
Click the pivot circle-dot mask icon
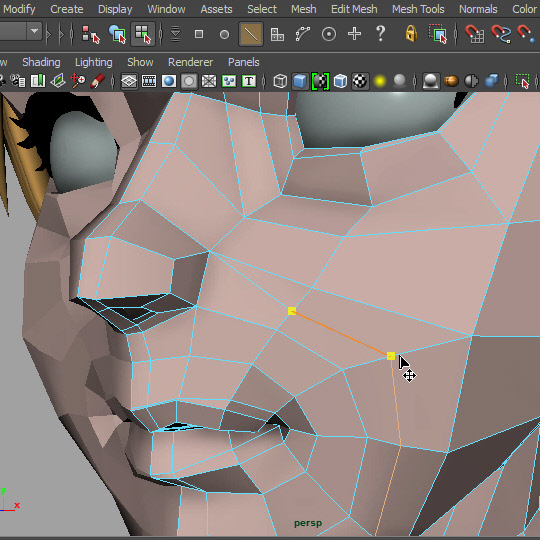pyautogui.click(x=329, y=34)
